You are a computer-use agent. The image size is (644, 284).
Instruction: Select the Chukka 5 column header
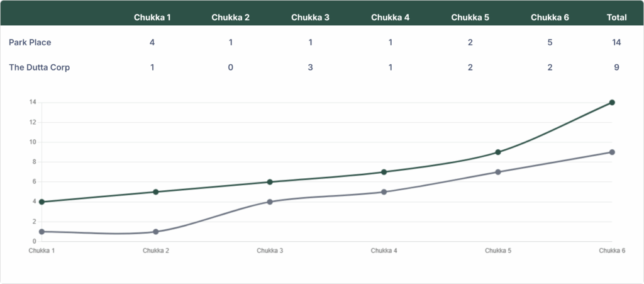470,17
